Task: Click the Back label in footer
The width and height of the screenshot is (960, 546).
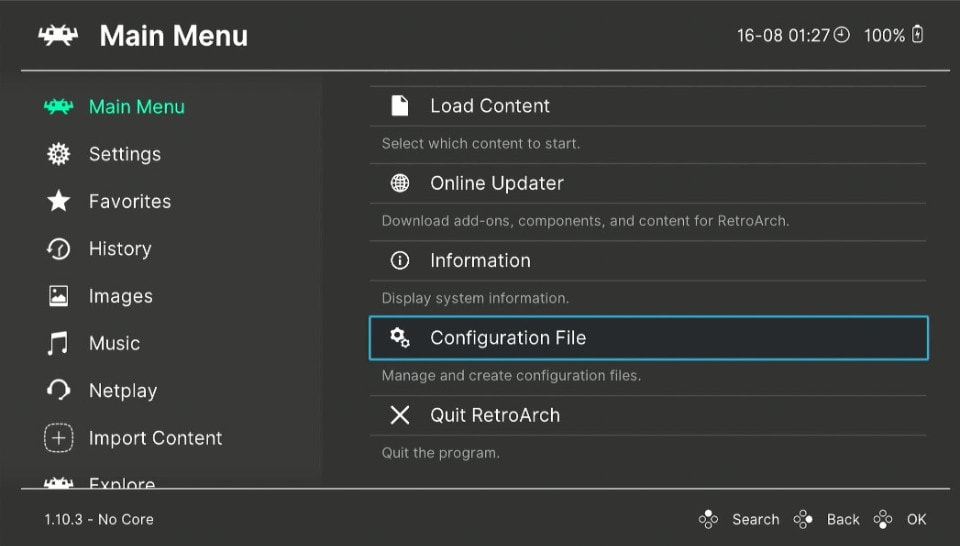Action: point(843,519)
